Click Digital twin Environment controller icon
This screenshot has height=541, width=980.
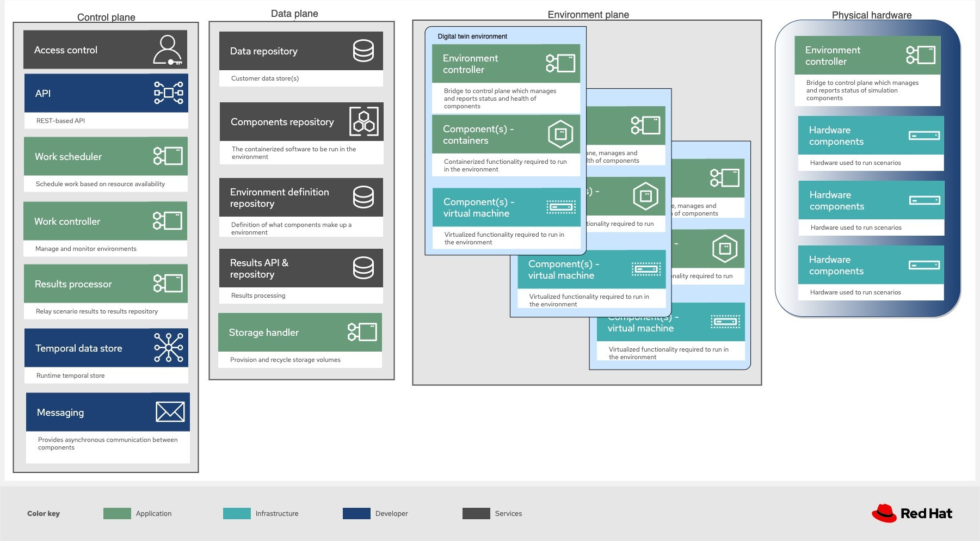(x=561, y=63)
